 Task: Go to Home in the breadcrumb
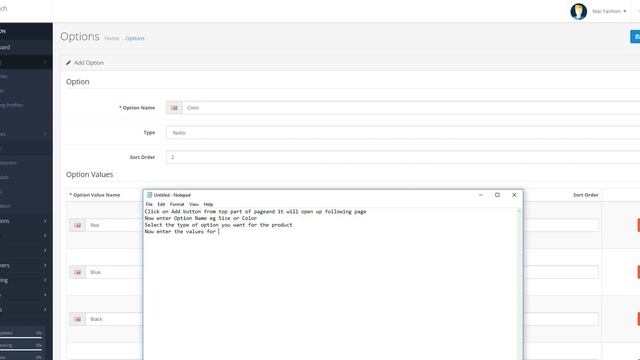[111, 38]
